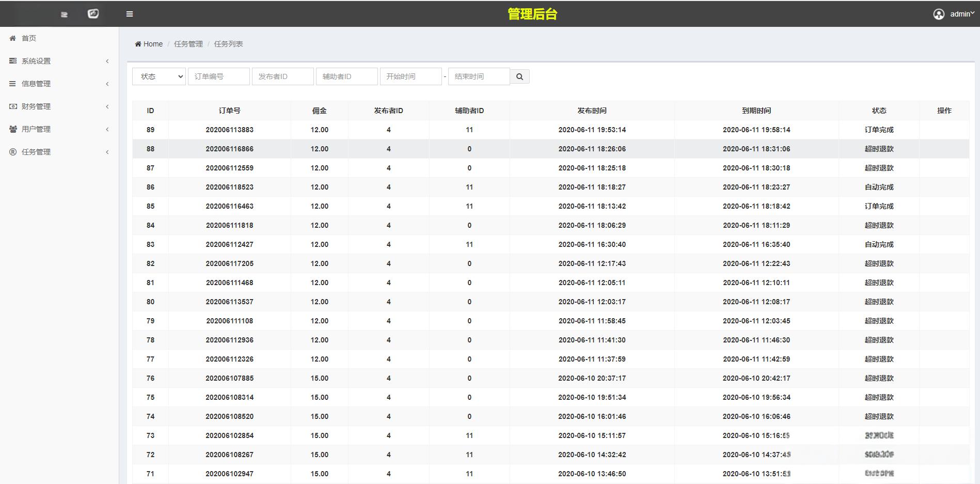Viewport: 980px width, 484px height.
Task: Click the ID column header
Action: pos(150,111)
